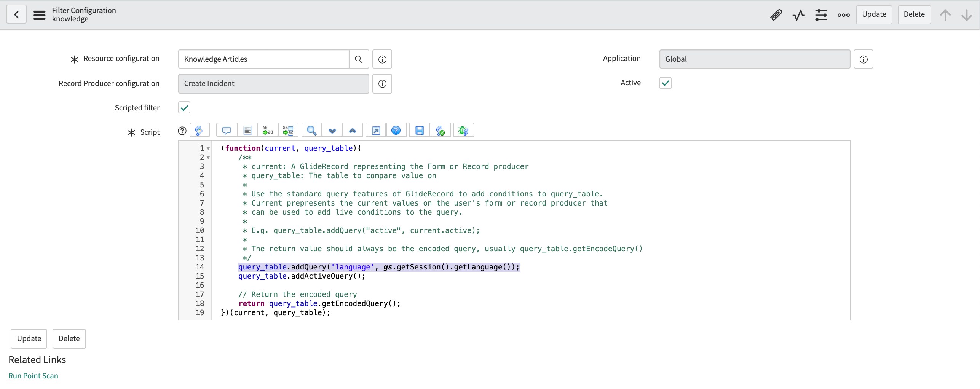This screenshot has height=389, width=980.
Task: Find next match down arrow
Action: (332, 130)
